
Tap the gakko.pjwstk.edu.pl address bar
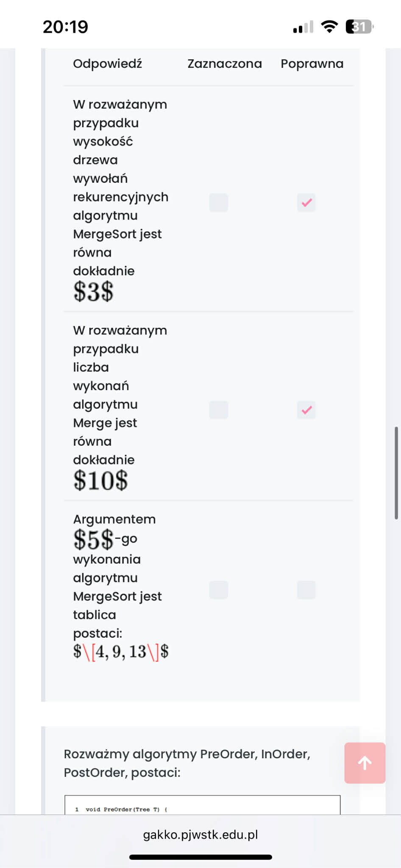point(200,835)
